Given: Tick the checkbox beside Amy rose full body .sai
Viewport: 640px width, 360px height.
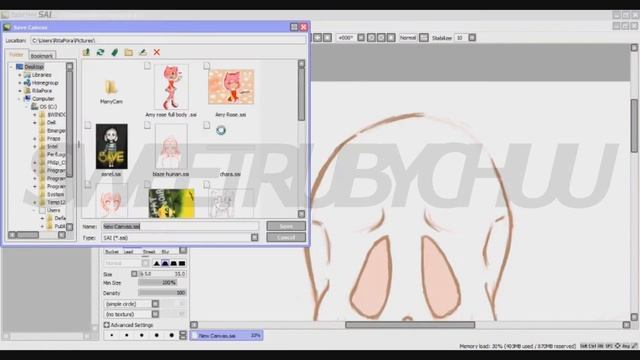Looking at the screenshot, I should (147, 66).
